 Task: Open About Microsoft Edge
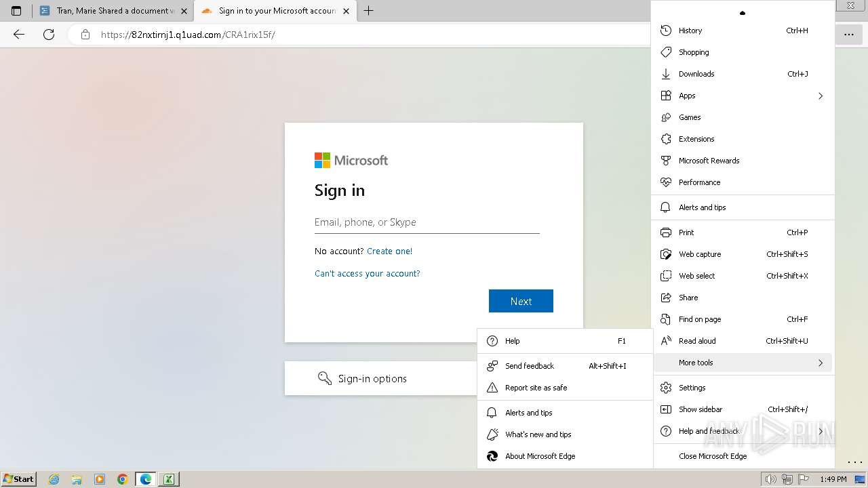coord(565,456)
